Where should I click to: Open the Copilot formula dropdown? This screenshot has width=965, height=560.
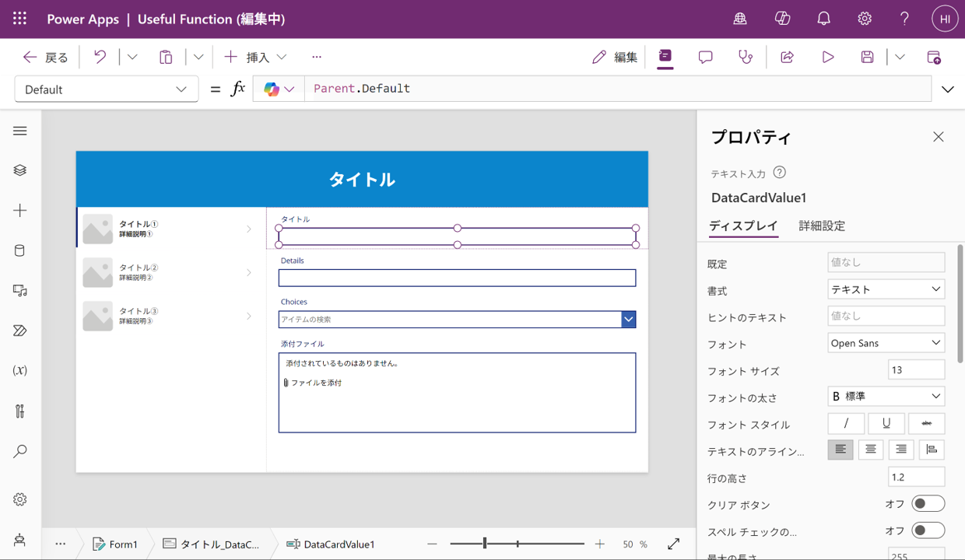(x=279, y=89)
